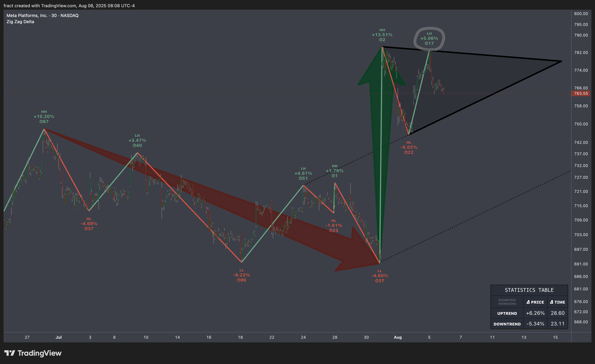The height and width of the screenshot is (364, 595).
Task: Click the Aug label on time axis
Action: (x=398, y=337)
